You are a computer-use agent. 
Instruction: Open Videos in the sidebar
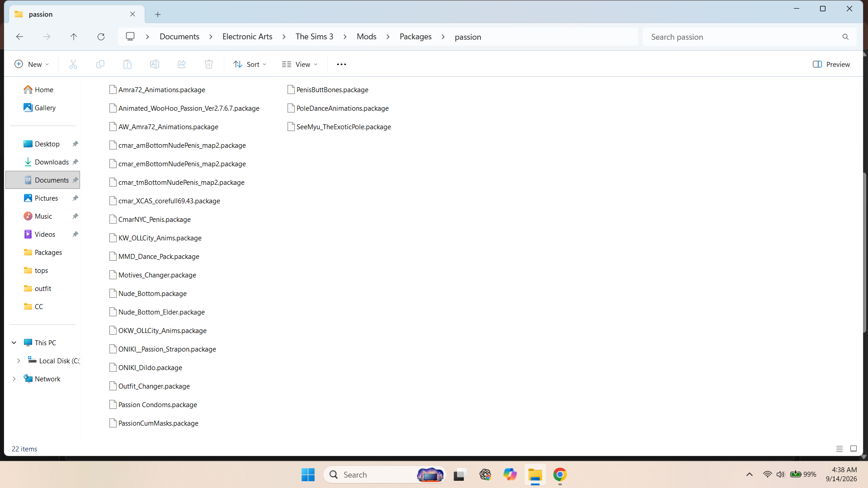[44, 234]
